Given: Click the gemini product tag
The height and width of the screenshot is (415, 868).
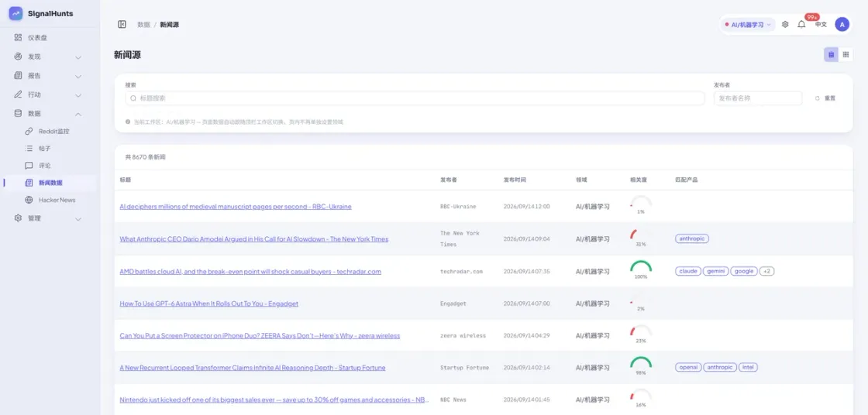Looking at the screenshot, I should 716,271.
